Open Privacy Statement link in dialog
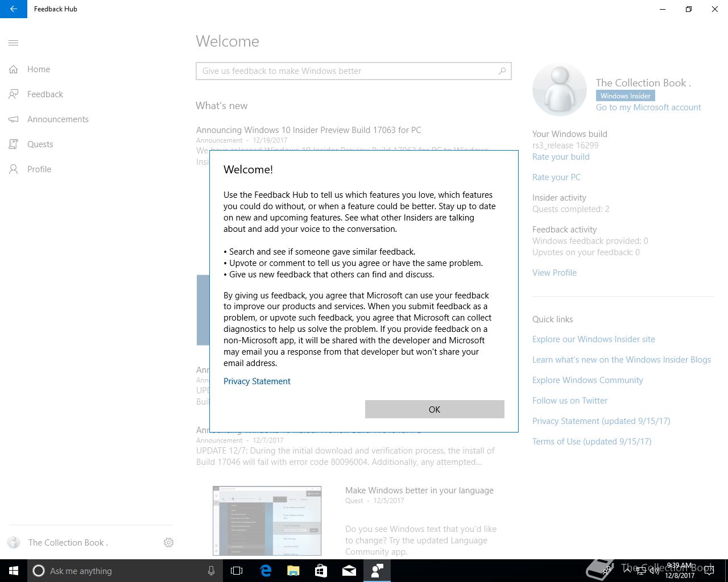 coord(257,381)
